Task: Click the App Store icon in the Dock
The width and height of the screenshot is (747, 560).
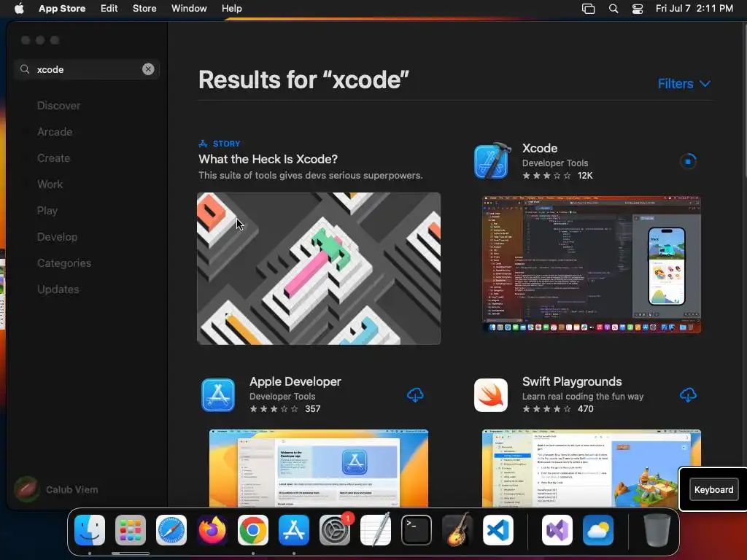Action: tap(294, 530)
